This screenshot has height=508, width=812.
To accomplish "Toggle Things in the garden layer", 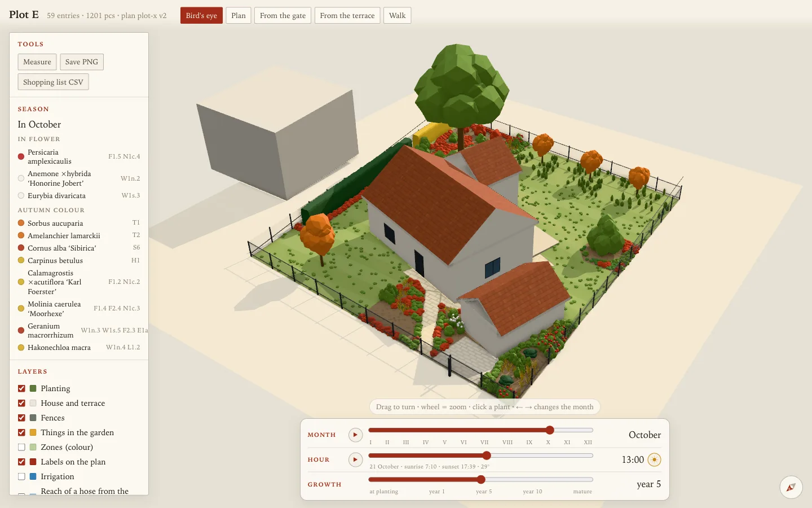I will pos(21,432).
